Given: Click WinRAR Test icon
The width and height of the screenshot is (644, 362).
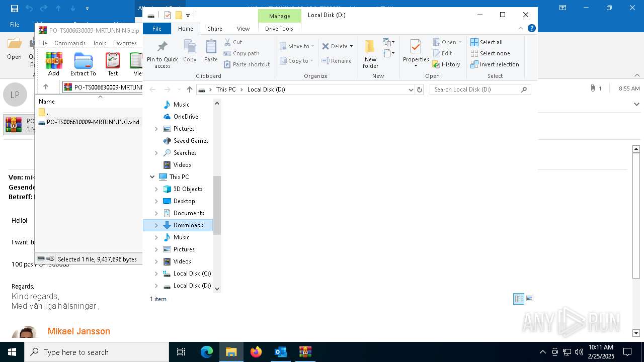Looking at the screenshot, I should click(113, 64).
